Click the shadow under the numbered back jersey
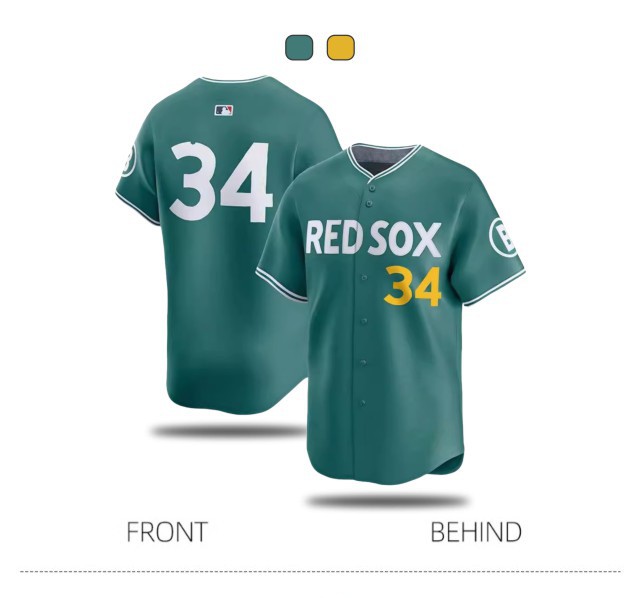Screen dimensions: 640x598 coord(229,430)
